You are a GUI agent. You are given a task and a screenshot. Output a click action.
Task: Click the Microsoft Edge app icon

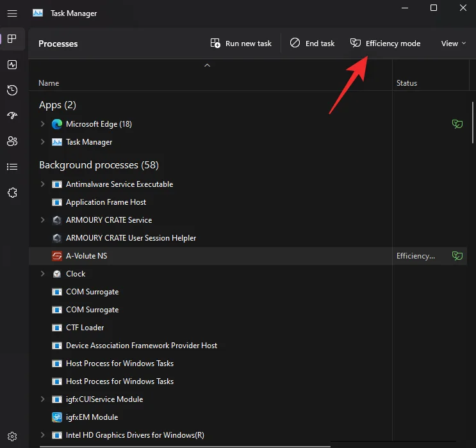[x=57, y=124]
